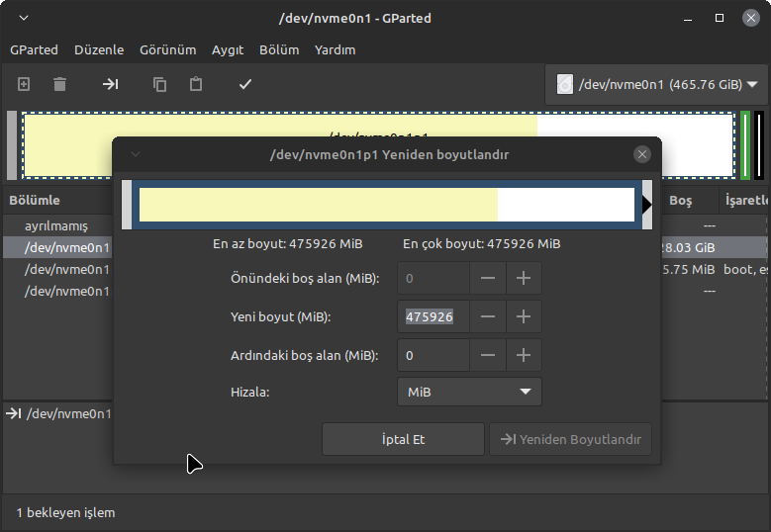Click the delete partition trash icon
Screen dimensions: 771x532
pos(60,84)
